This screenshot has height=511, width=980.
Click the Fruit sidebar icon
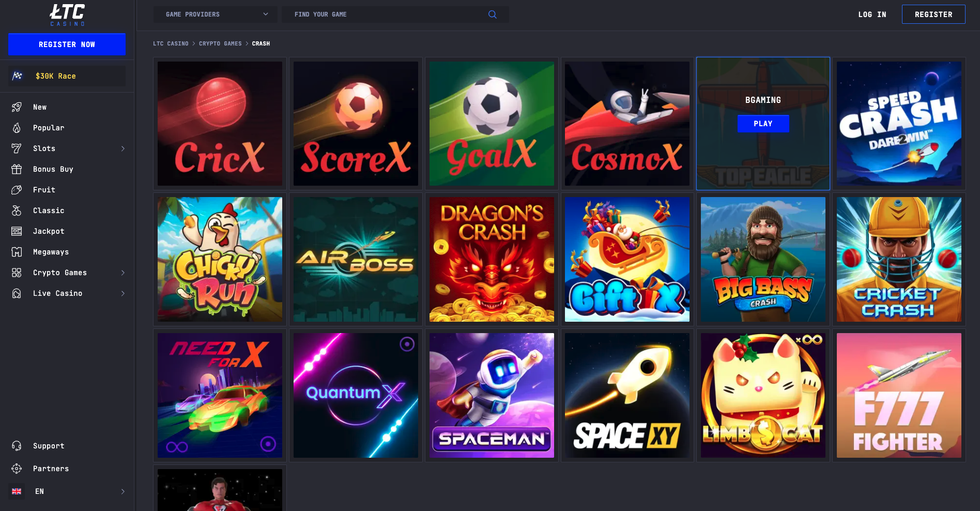click(x=17, y=190)
